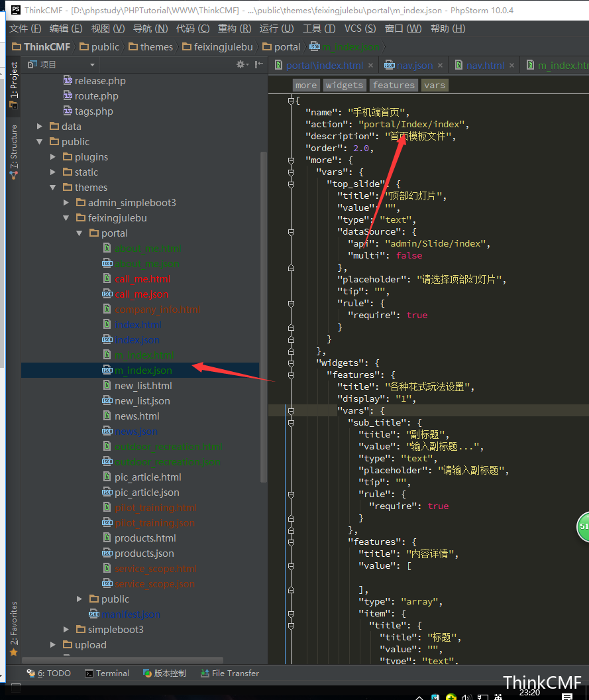Image resolution: width=589 pixels, height=700 pixels.
Task: Open the 编辑 (E) menu
Action: [x=66, y=29]
